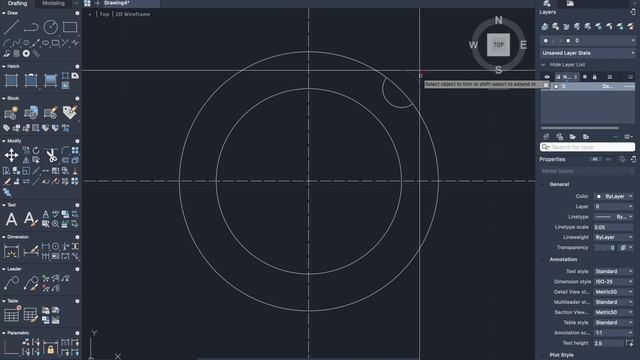Click the Edit Text brush icon

(30, 219)
